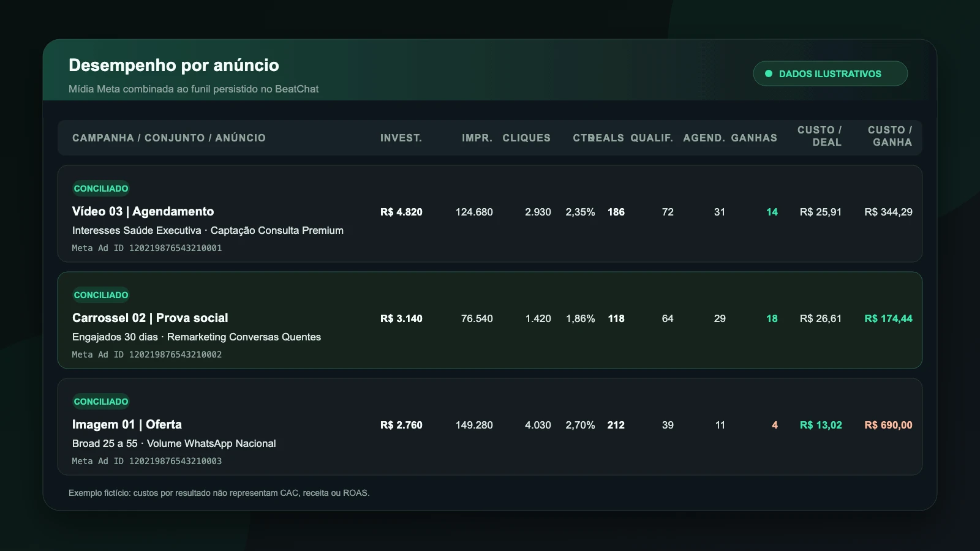This screenshot has height=551, width=980.
Task: Click the 'Desempenho por anúncio' heading
Action: tap(174, 65)
